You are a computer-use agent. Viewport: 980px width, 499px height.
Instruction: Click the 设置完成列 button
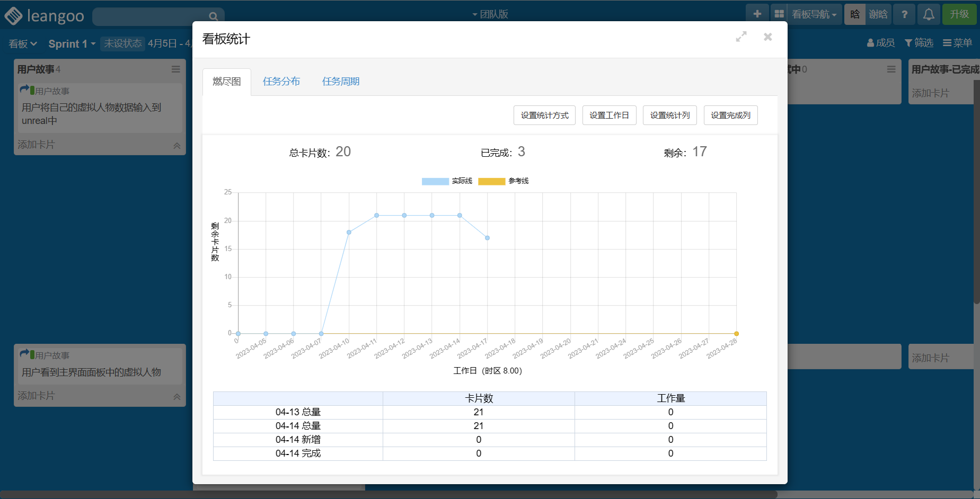click(730, 115)
